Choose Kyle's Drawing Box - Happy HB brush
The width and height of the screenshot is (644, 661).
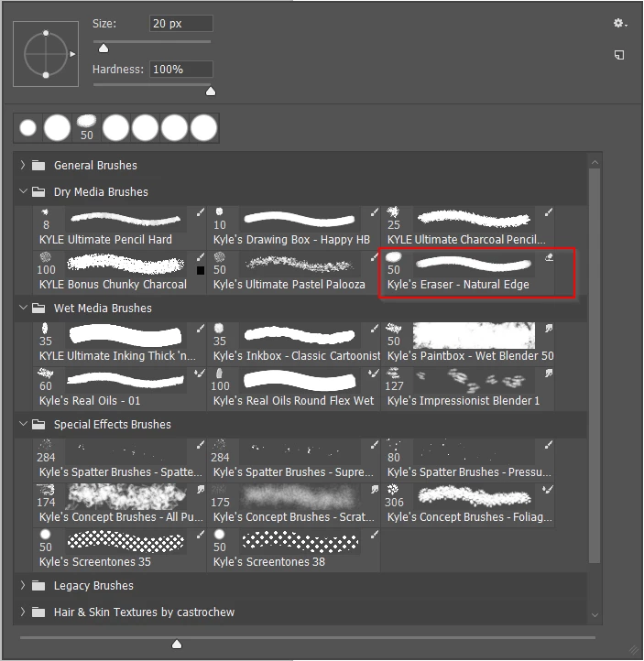click(294, 228)
